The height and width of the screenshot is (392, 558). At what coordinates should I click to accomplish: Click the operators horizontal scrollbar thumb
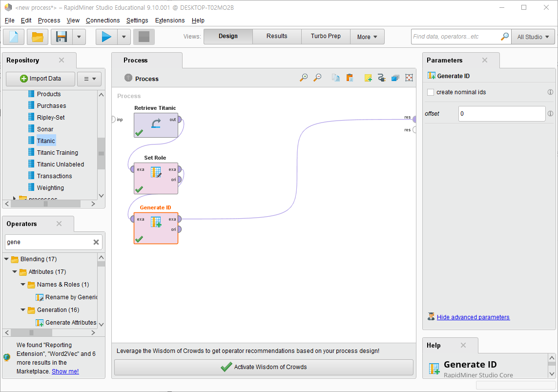pyautogui.click(x=32, y=333)
